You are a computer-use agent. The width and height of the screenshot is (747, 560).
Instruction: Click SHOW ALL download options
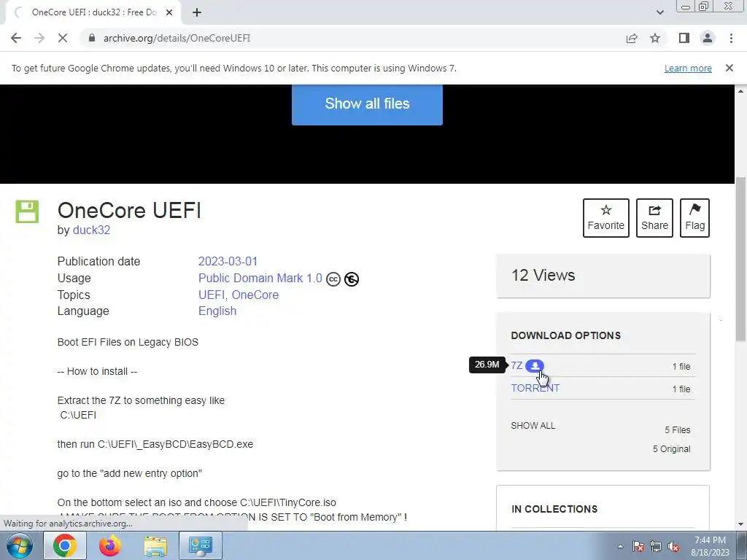tap(533, 426)
